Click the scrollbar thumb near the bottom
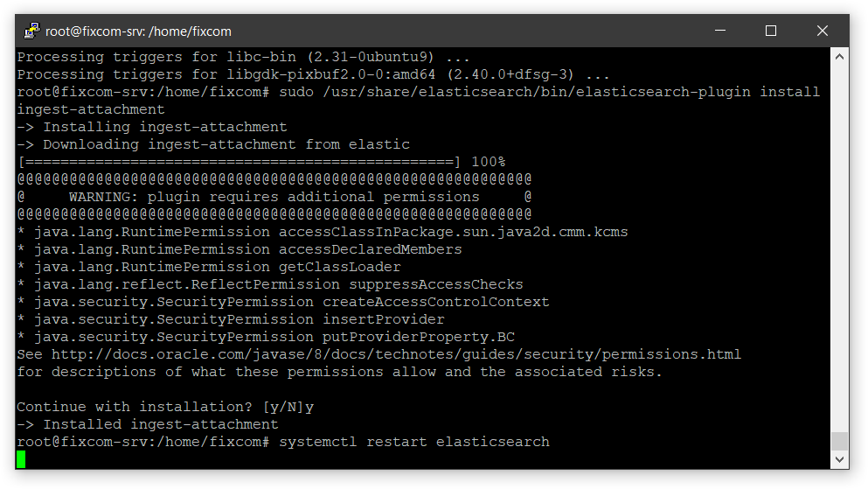Viewport: 868px width, 489px height. 839,442
